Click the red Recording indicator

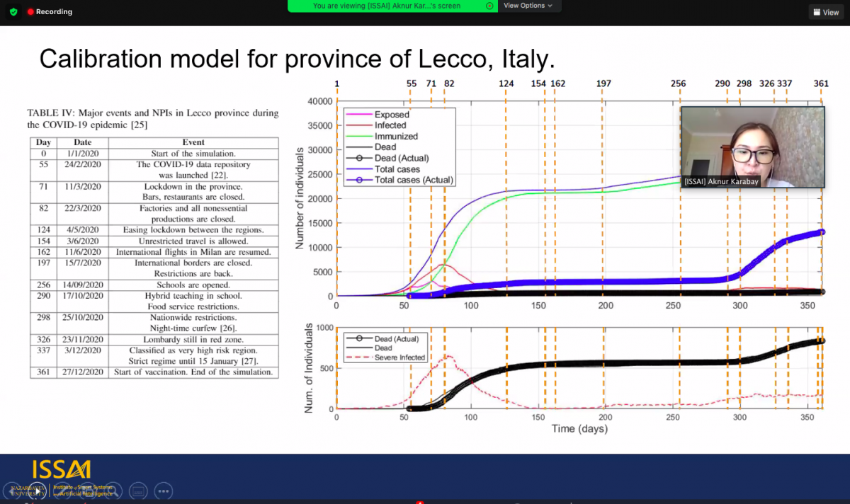click(x=50, y=12)
